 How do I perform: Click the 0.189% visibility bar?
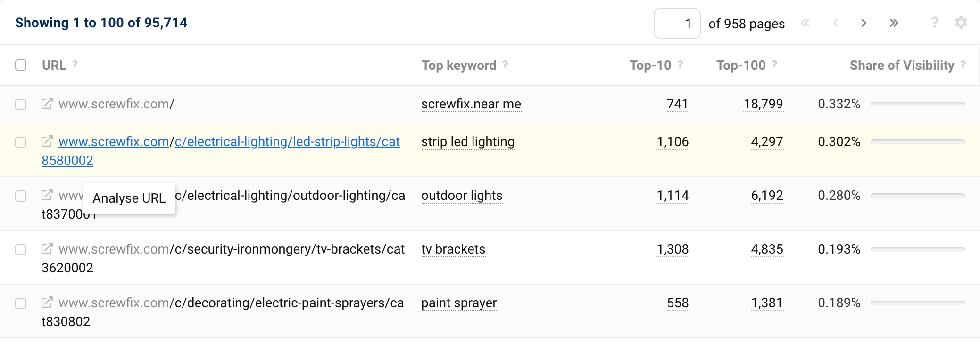tap(918, 303)
